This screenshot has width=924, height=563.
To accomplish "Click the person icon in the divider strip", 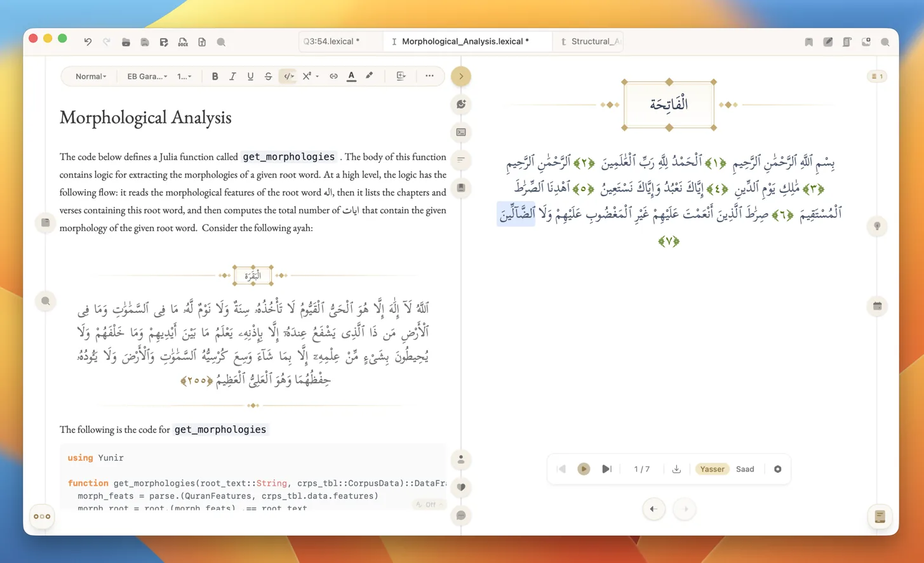I will 461,460.
